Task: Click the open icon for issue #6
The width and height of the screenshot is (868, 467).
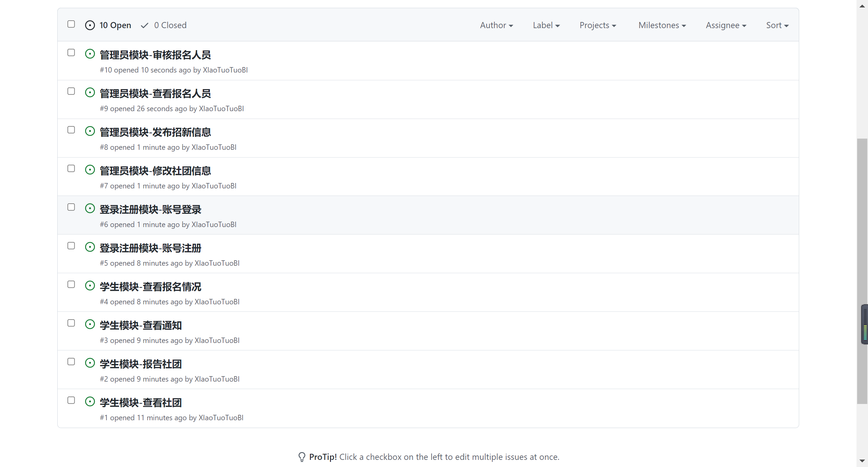Action: pyautogui.click(x=90, y=208)
